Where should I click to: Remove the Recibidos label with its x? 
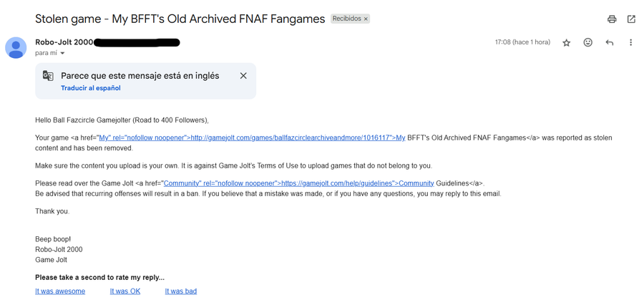click(366, 19)
